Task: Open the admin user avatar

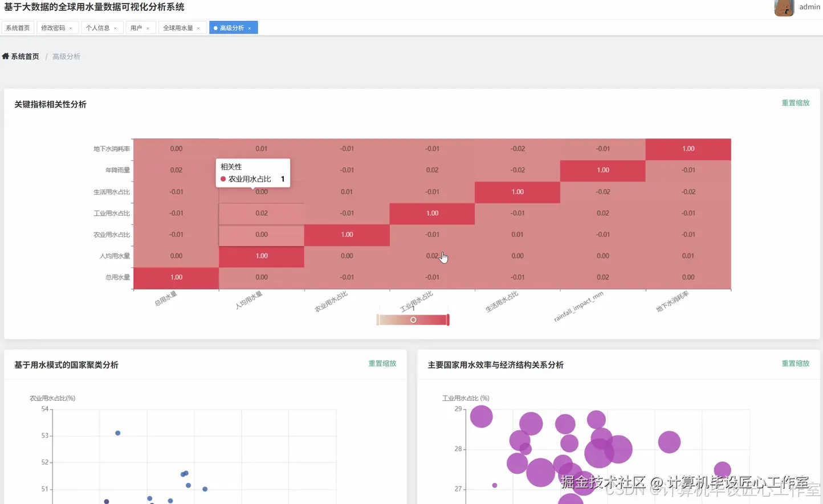Action: [784, 7]
